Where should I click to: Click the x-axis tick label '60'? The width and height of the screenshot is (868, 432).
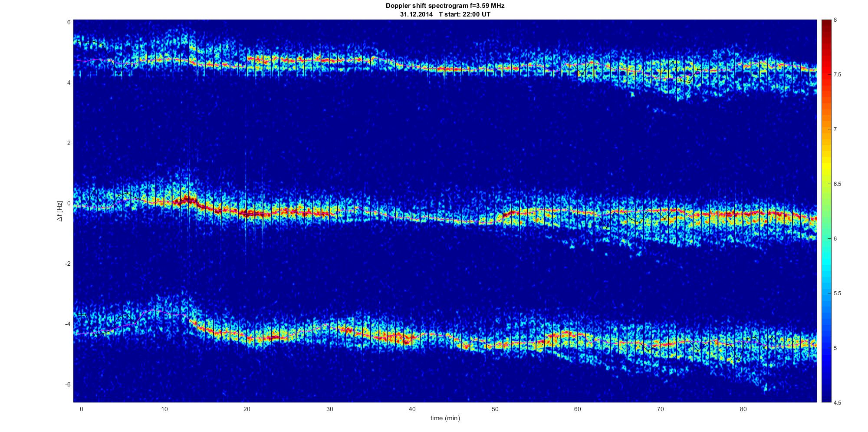pos(578,409)
